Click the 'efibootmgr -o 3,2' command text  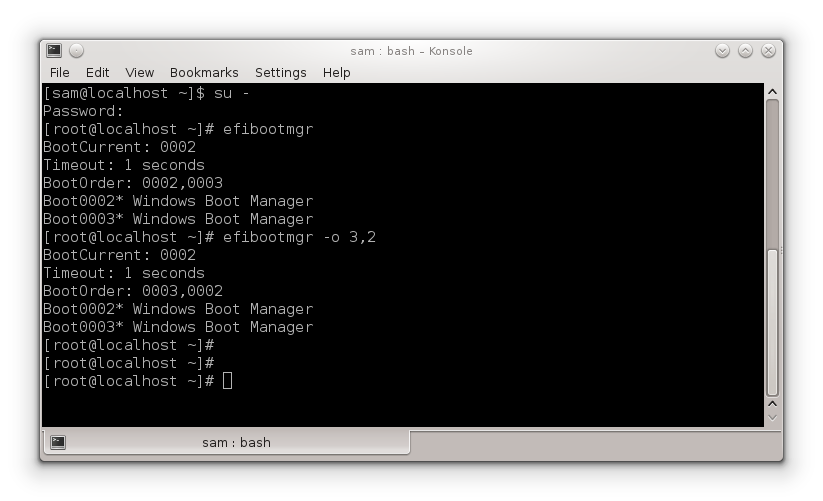tap(299, 237)
